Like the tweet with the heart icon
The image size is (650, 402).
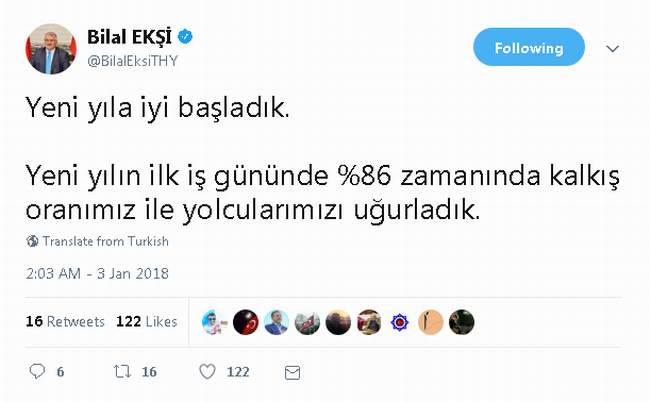(207, 371)
